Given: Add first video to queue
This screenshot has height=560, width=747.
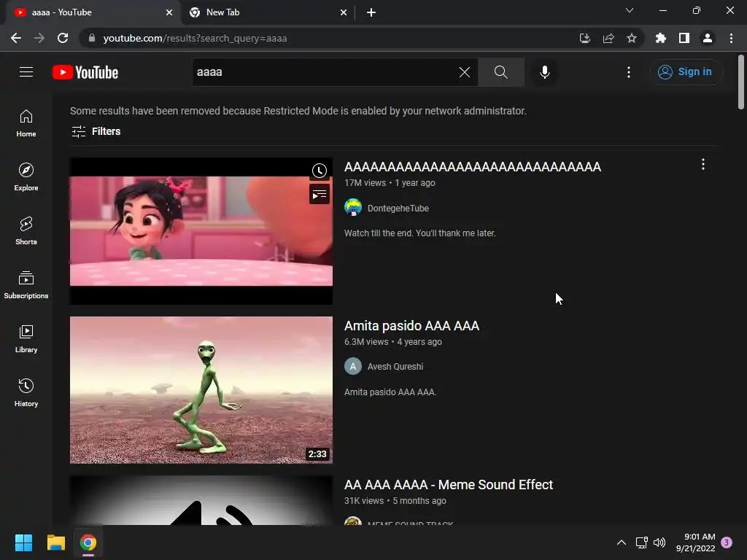Looking at the screenshot, I should click(x=320, y=194).
